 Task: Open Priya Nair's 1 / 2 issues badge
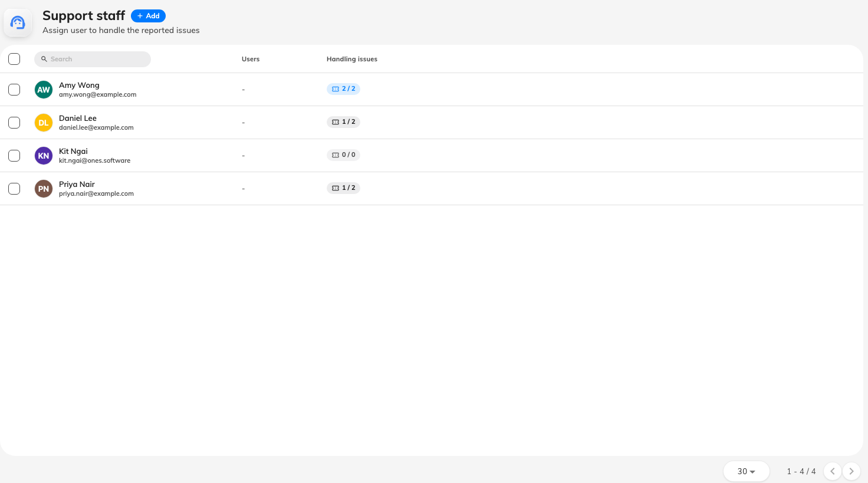tap(343, 188)
